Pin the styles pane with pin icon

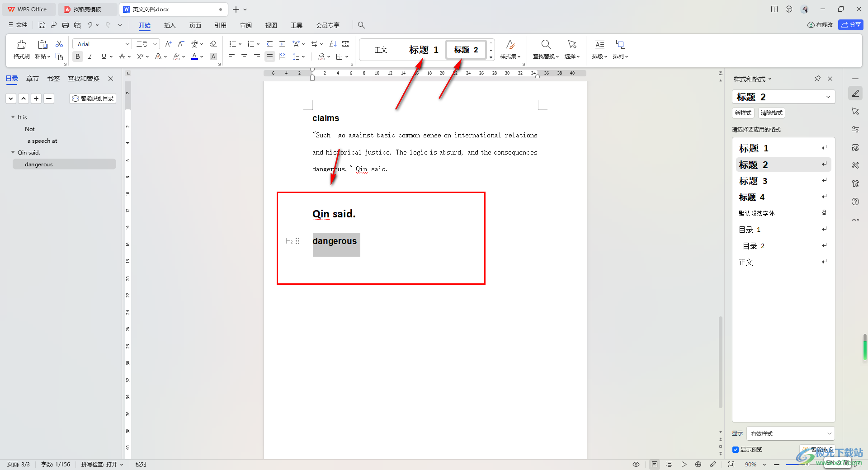point(817,79)
